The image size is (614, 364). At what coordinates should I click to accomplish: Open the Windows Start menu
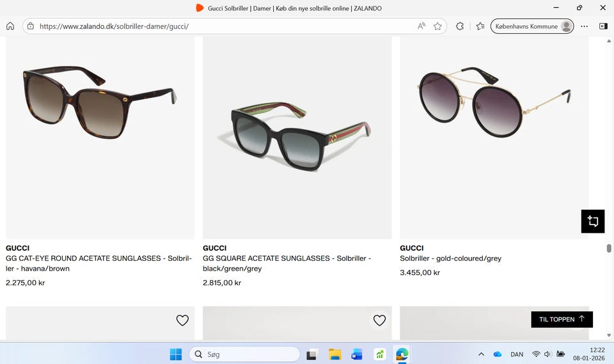tap(176, 354)
